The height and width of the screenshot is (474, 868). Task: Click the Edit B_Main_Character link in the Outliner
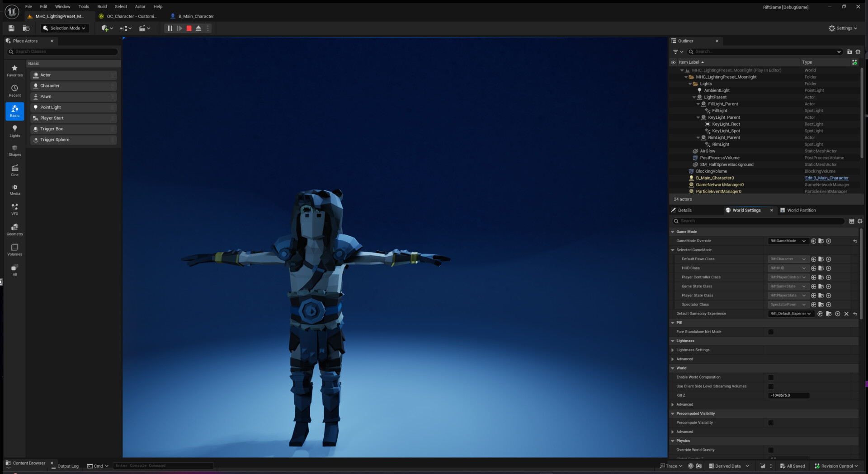[826, 178]
